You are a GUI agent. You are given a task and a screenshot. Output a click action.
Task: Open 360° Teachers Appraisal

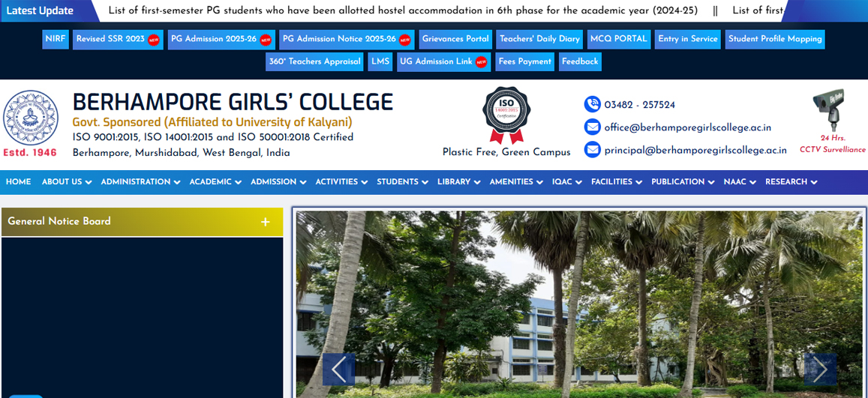[x=314, y=62]
